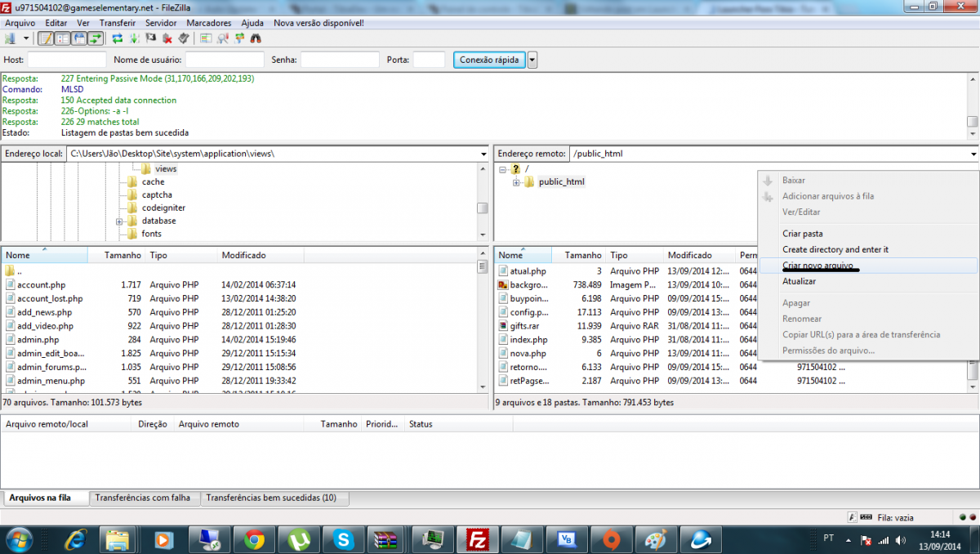The image size is (980, 554).
Task: Cancel the current operation toolbar icon
Action: coord(150,38)
